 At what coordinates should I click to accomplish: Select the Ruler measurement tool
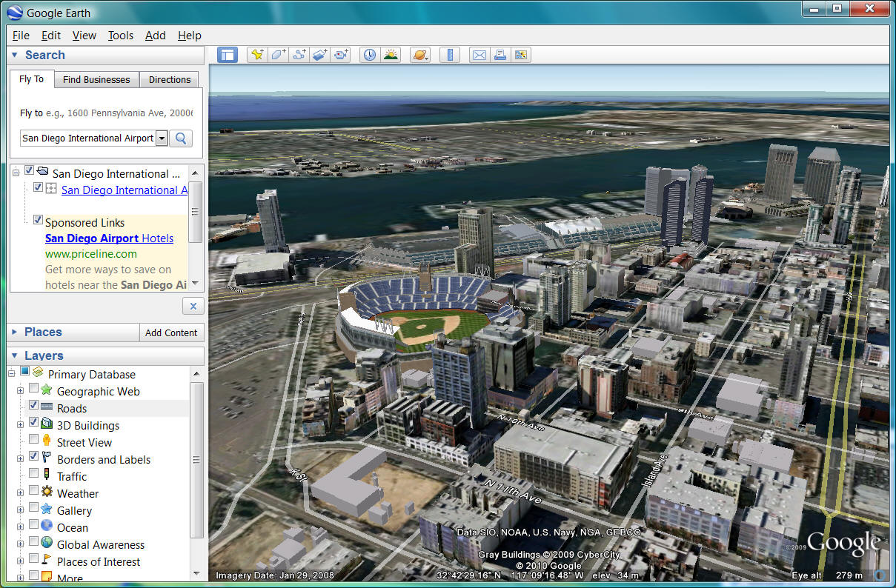(x=450, y=55)
